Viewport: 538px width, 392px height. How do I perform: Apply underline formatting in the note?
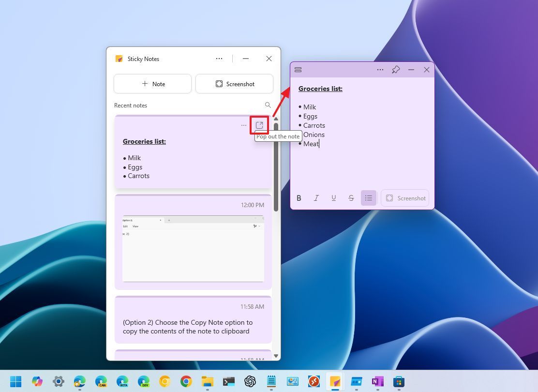[x=334, y=198]
